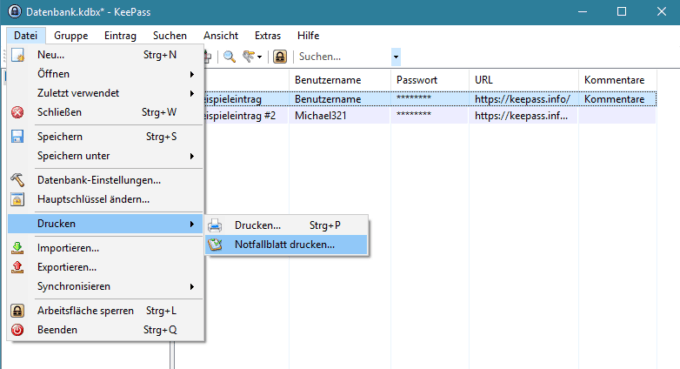Screen dimensions: 680x369
Task: Click the lock workspace toolbar icon
Action: (280, 56)
